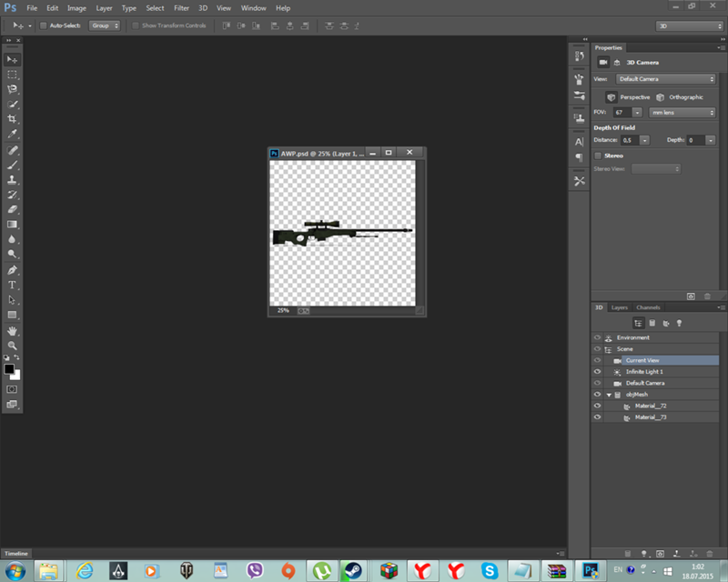Choose the Hand tool

(x=13, y=330)
